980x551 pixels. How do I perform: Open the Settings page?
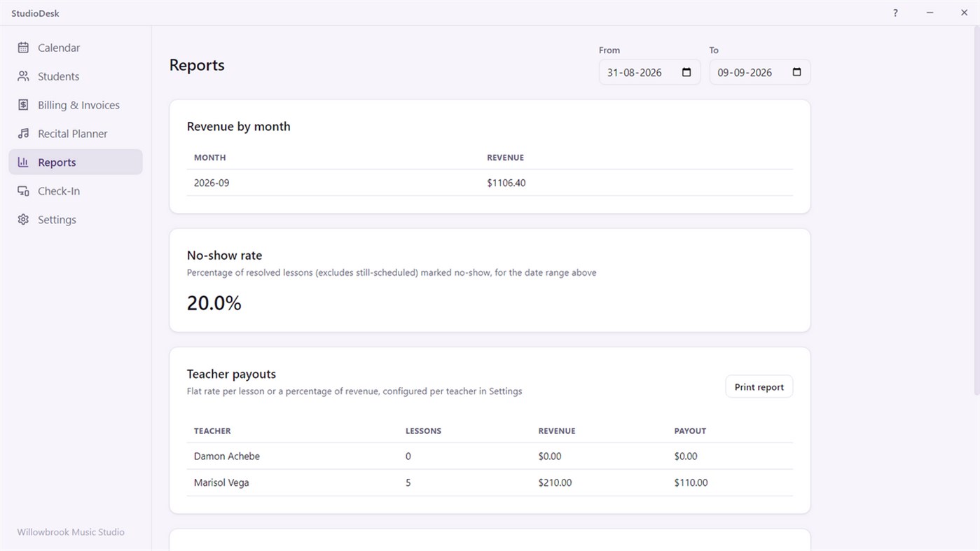pyautogui.click(x=76, y=220)
